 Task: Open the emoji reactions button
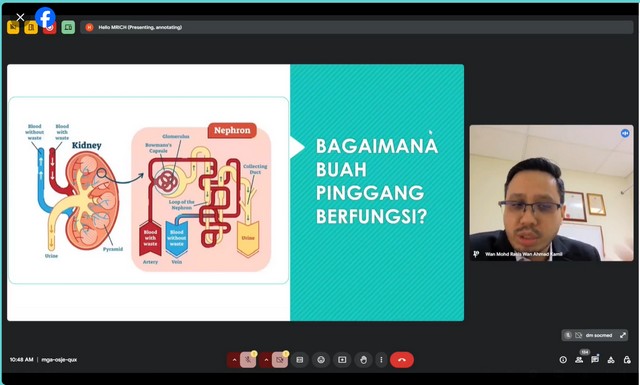321,360
